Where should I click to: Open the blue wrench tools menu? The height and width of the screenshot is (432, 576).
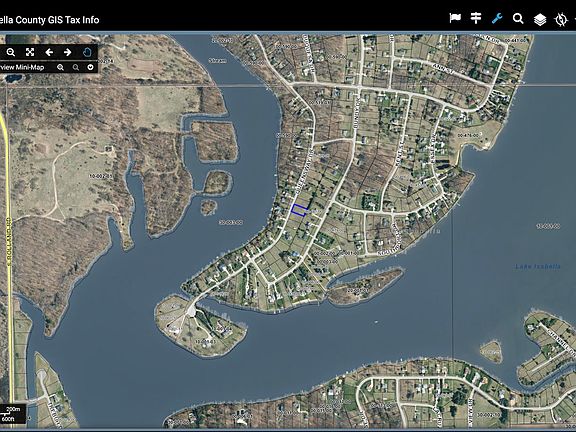tap(497, 18)
